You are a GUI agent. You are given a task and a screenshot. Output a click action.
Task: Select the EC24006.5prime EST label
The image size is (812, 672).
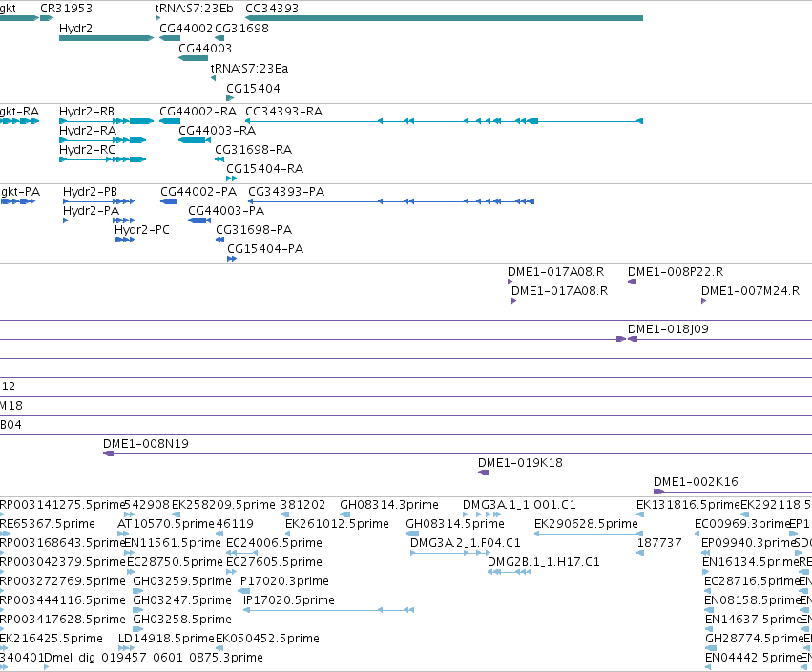274,543
